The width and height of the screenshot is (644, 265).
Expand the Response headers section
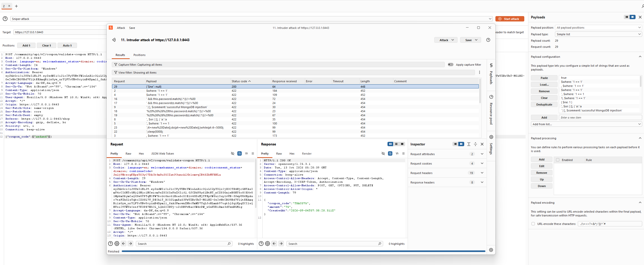click(482, 182)
